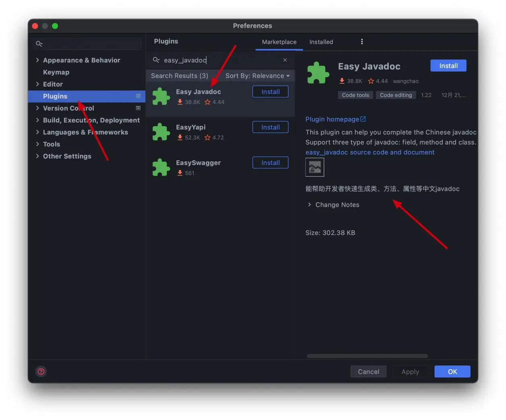Open easy_javadoc source code and document link
Image resolution: width=506 pixels, height=420 pixels.
tap(370, 152)
